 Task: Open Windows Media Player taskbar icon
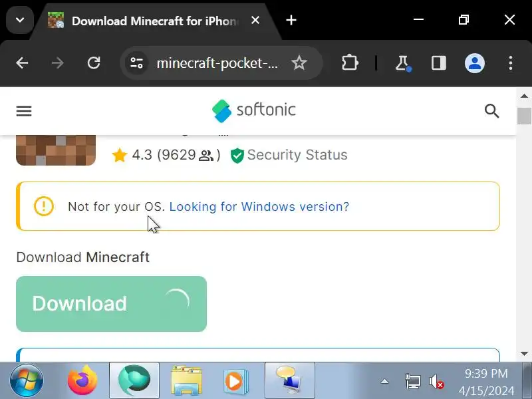tap(236, 381)
